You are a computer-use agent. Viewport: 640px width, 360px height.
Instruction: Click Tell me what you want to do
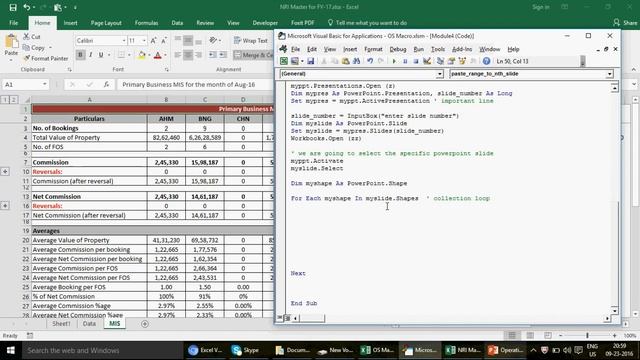click(x=367, y=23)
